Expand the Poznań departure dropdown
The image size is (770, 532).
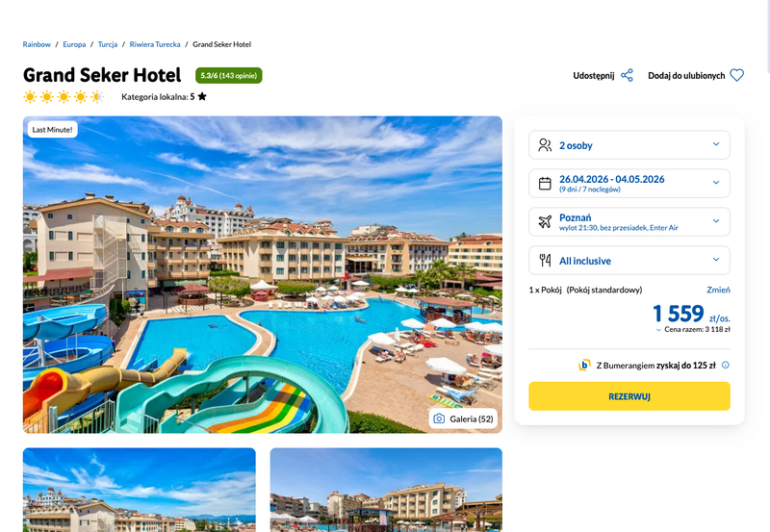(629, 221)
